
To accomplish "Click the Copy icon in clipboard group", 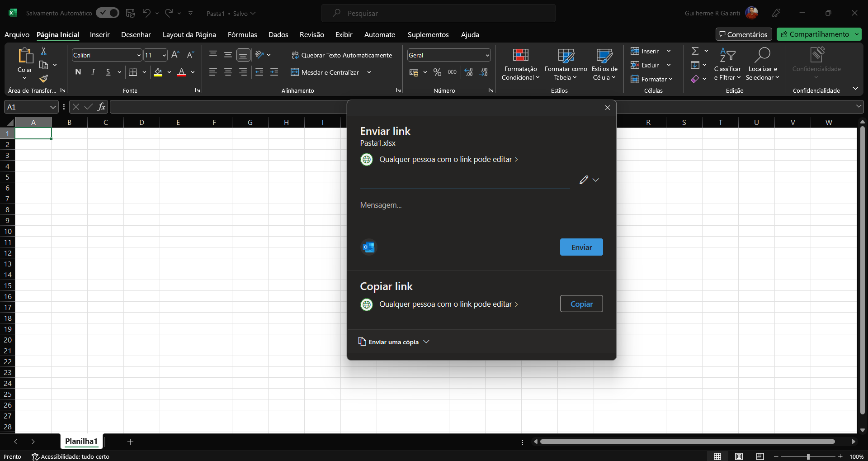I will coord(44,65).
